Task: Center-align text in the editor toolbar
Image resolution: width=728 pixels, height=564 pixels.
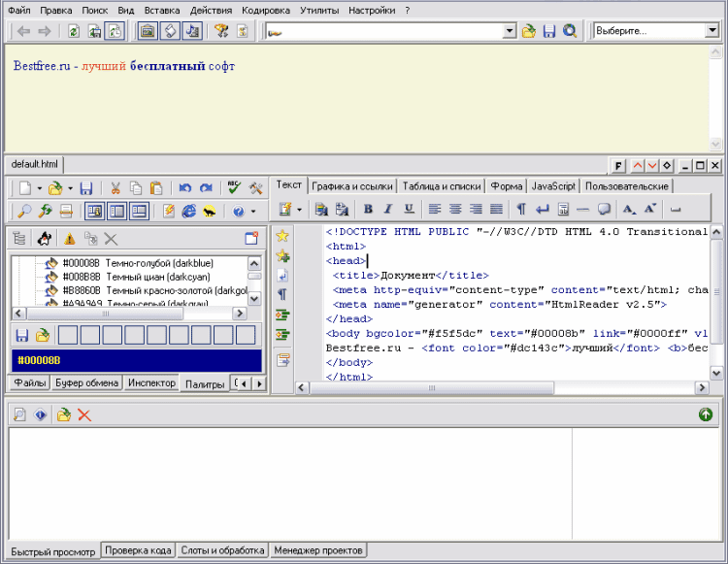Action: click(455, 209)
